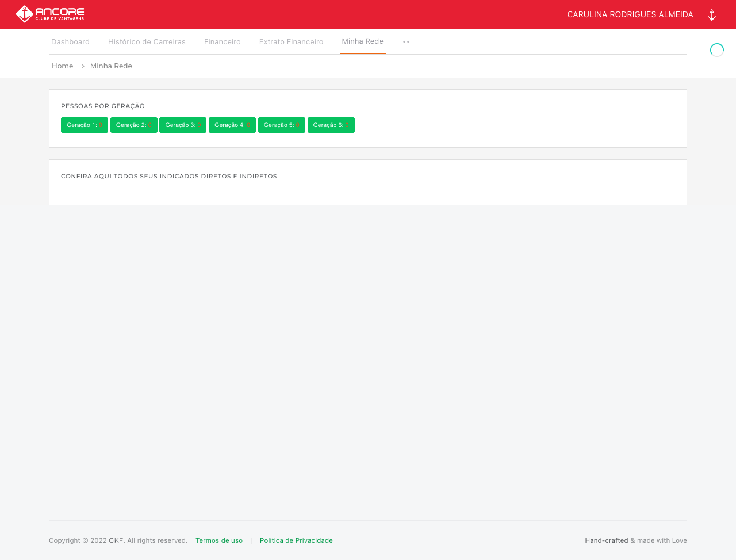Expand the more menu dots in navigation

point(406,42)
